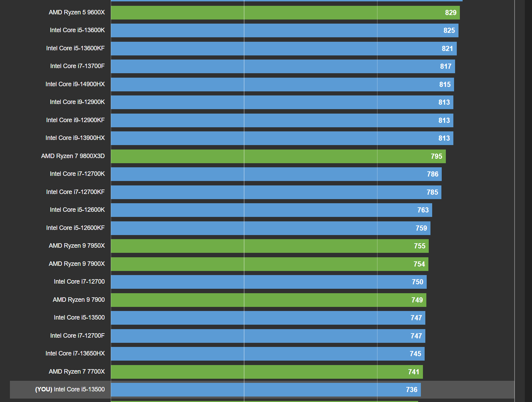Click the green bar scoring 829
The height and width of the screenshot is (402, 532).
(x=285, y=13)
